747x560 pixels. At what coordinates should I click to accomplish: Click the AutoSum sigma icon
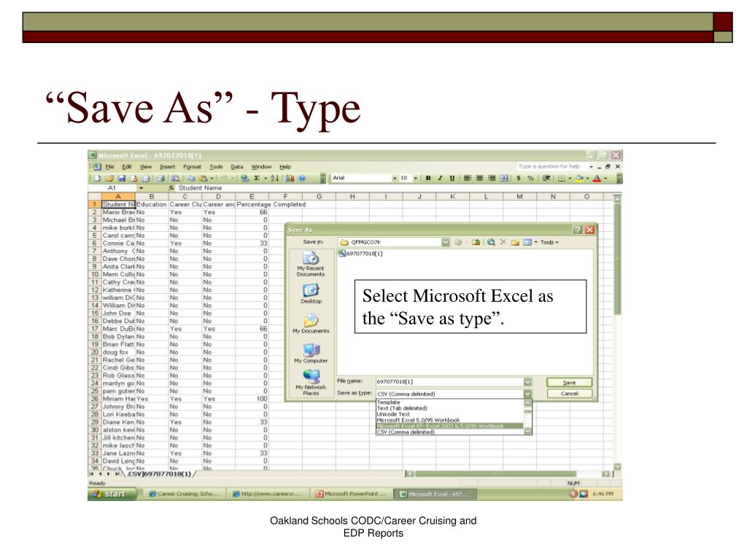257,178
